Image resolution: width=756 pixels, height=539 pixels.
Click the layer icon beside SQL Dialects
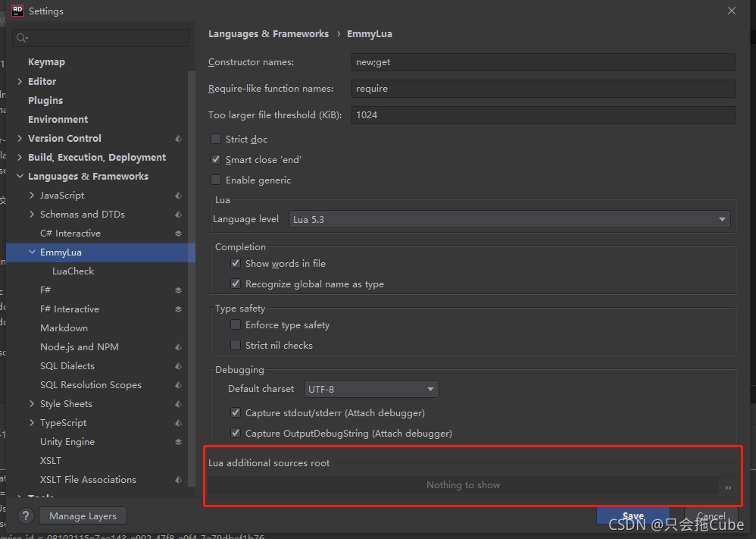(x=178, y=365)
